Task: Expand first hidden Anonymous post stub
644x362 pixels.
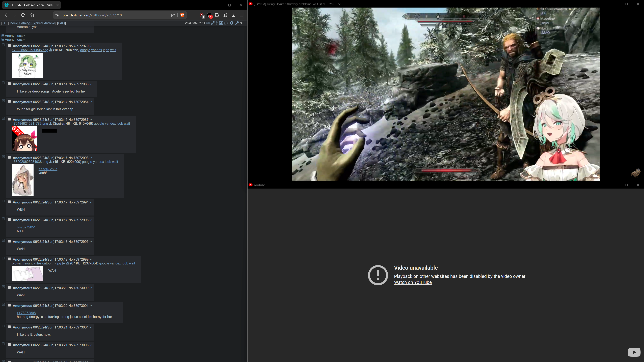Action: point(3,36)
